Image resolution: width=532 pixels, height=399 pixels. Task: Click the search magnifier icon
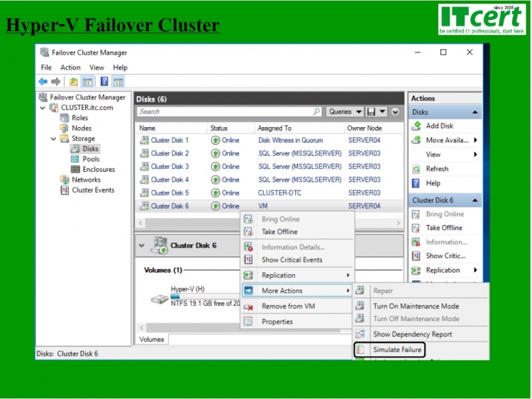[x=316, y=111]
